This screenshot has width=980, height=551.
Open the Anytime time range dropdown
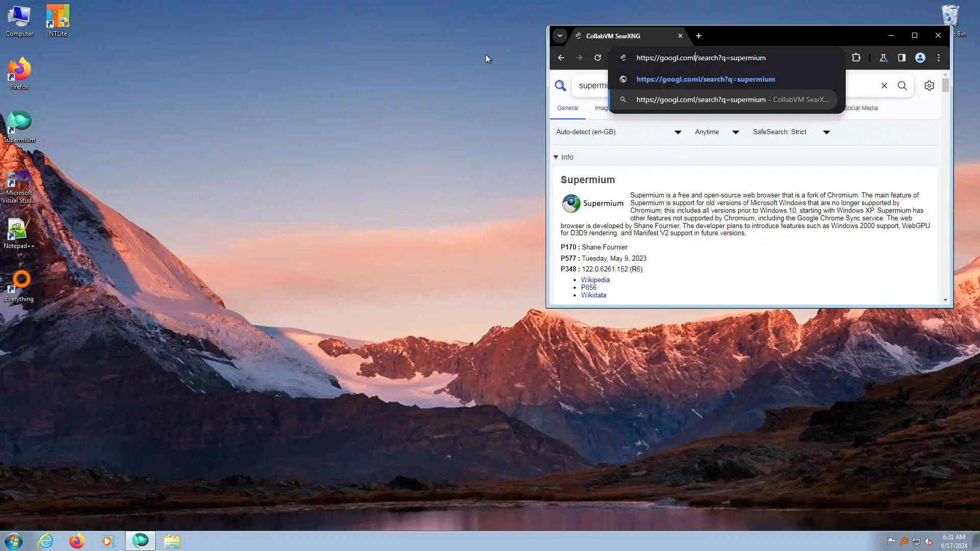(x=717, y=132)
